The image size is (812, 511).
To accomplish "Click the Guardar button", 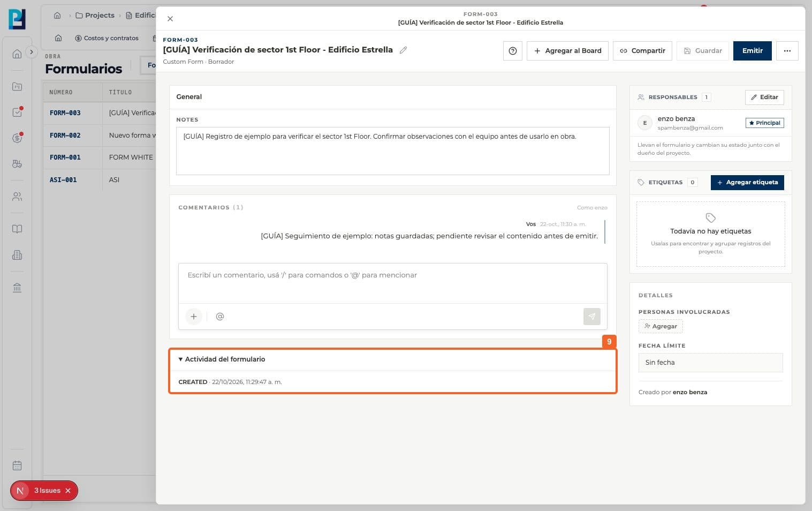I will coord(703,51).
